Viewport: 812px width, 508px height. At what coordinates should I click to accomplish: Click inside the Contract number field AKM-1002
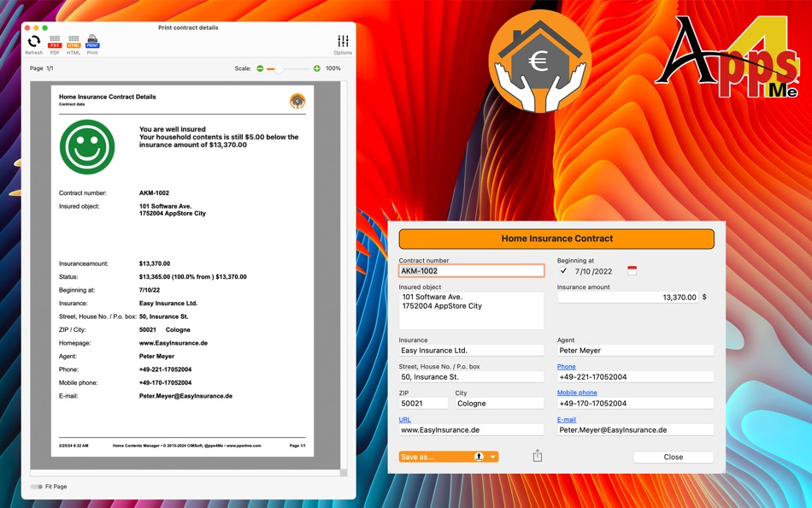pos(470,270)
